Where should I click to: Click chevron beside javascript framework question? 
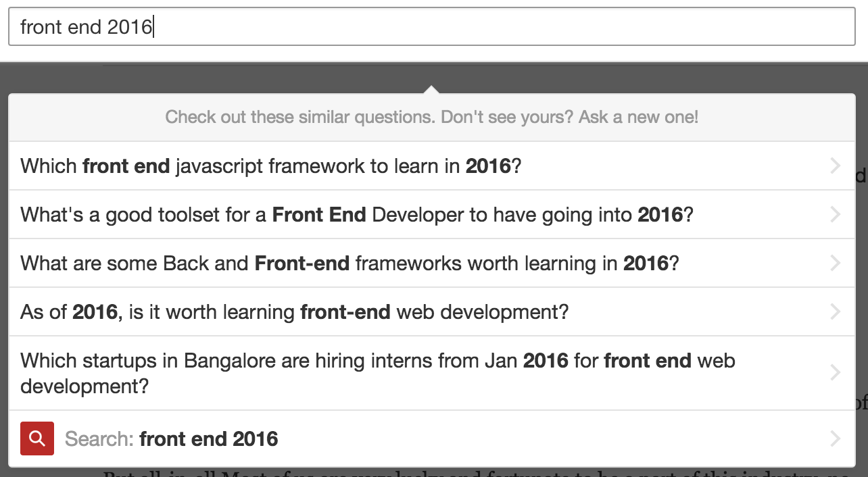[x=836, y=166]
